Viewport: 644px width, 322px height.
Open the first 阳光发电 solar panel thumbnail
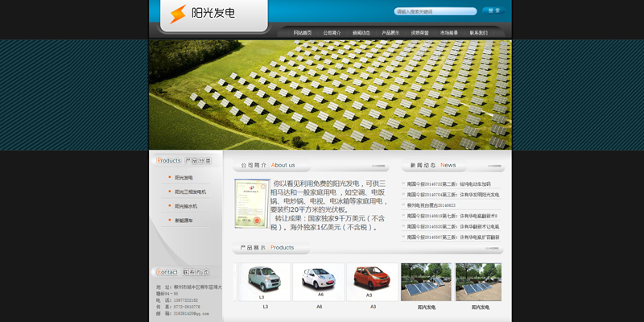click(426, 282)
